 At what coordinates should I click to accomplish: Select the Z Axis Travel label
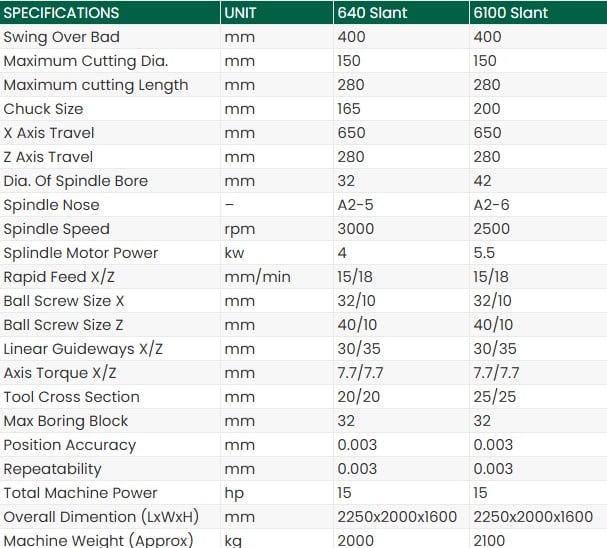pos(48,157)
